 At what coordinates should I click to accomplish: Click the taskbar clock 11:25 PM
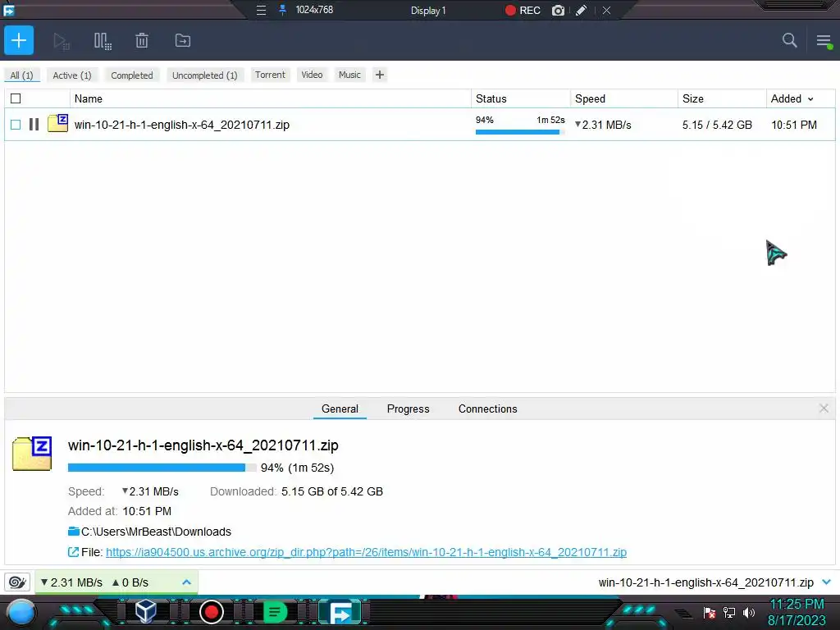(797, 605)
